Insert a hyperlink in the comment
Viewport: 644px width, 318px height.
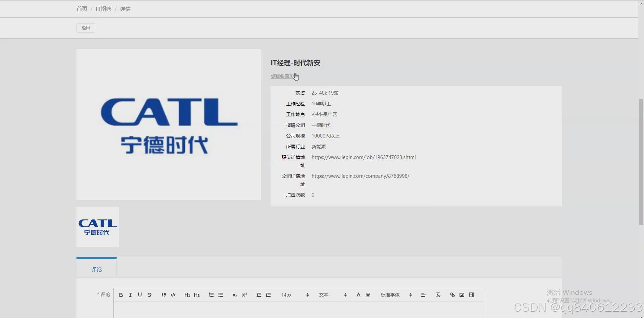pos(452,295)
